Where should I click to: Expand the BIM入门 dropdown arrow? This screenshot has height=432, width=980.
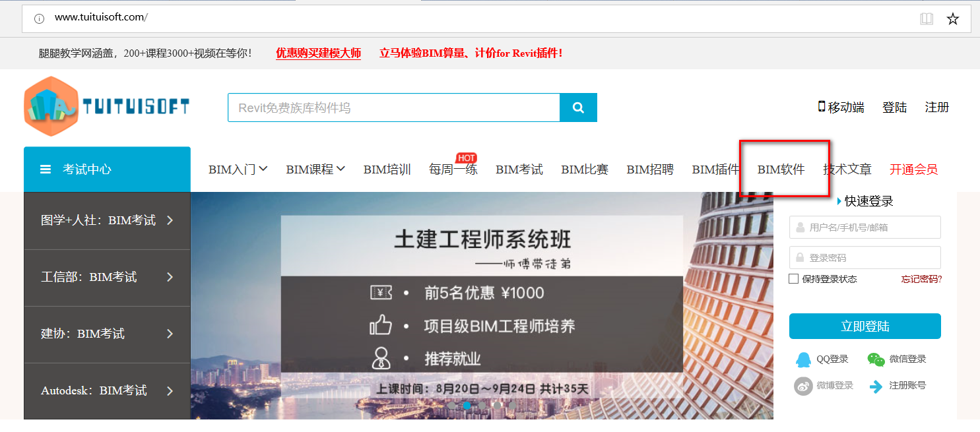(x=263, y=169)
